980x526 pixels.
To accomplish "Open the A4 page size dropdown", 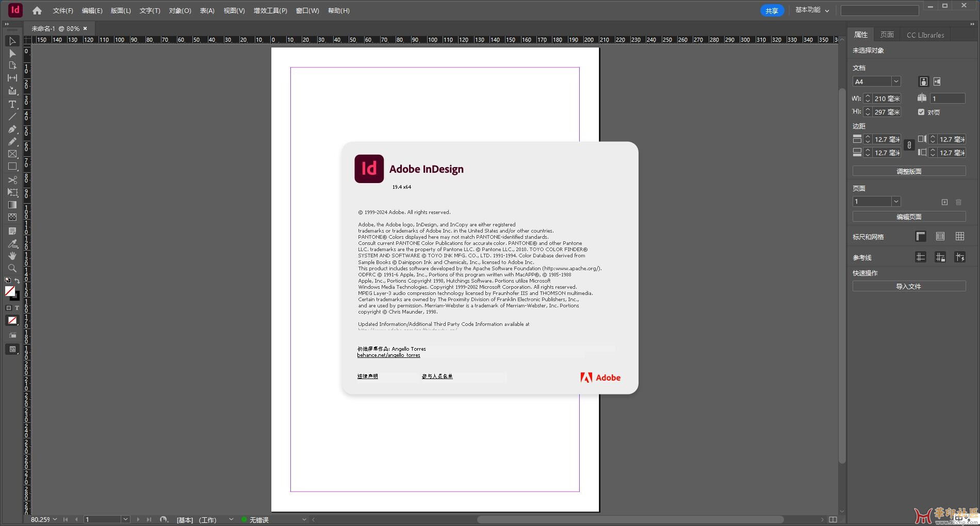I will (x=896, y=81).
